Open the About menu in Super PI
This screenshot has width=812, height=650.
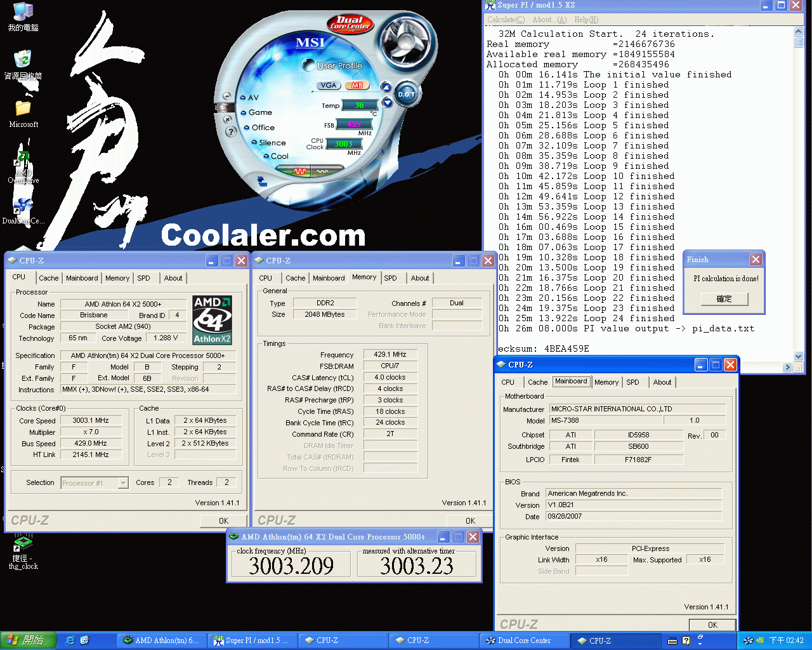549,20
